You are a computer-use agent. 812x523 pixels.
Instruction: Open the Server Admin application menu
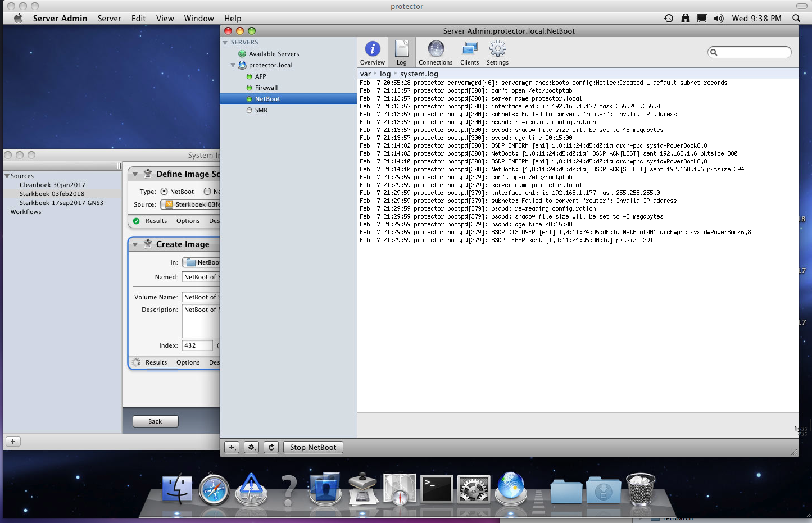pos(60,19)
